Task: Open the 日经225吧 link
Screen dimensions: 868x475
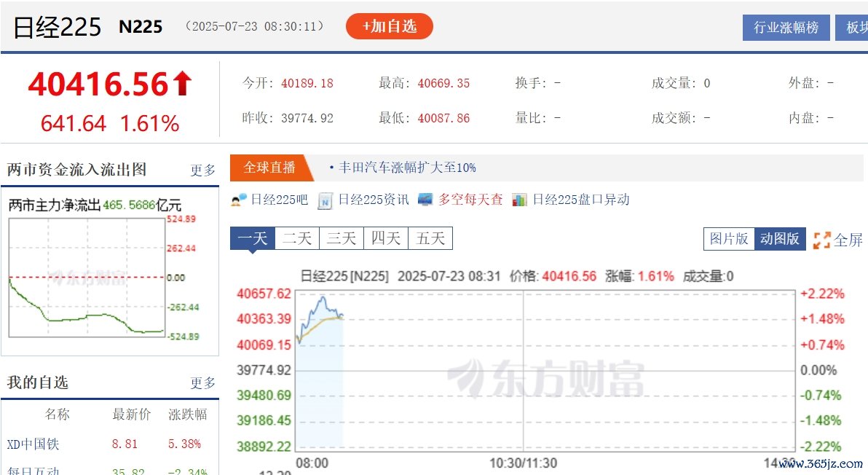Action: (279, 200)
